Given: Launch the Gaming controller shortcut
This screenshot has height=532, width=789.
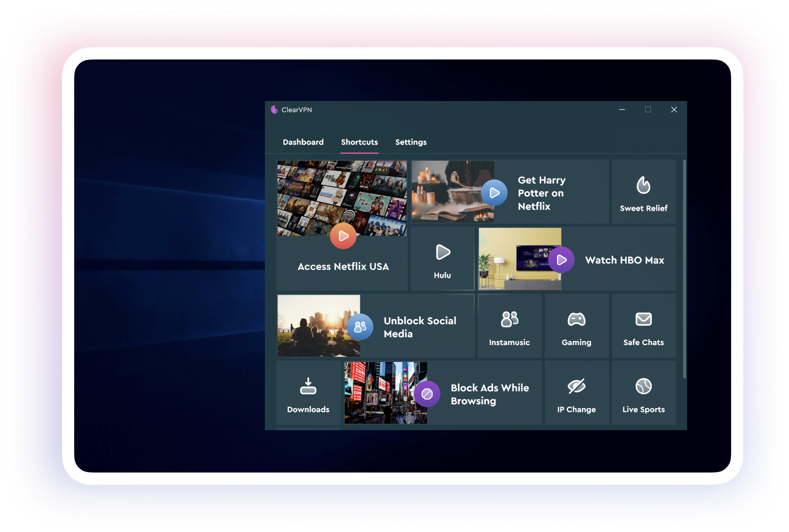Looking at the screenshot, I should tap(576, 319).
